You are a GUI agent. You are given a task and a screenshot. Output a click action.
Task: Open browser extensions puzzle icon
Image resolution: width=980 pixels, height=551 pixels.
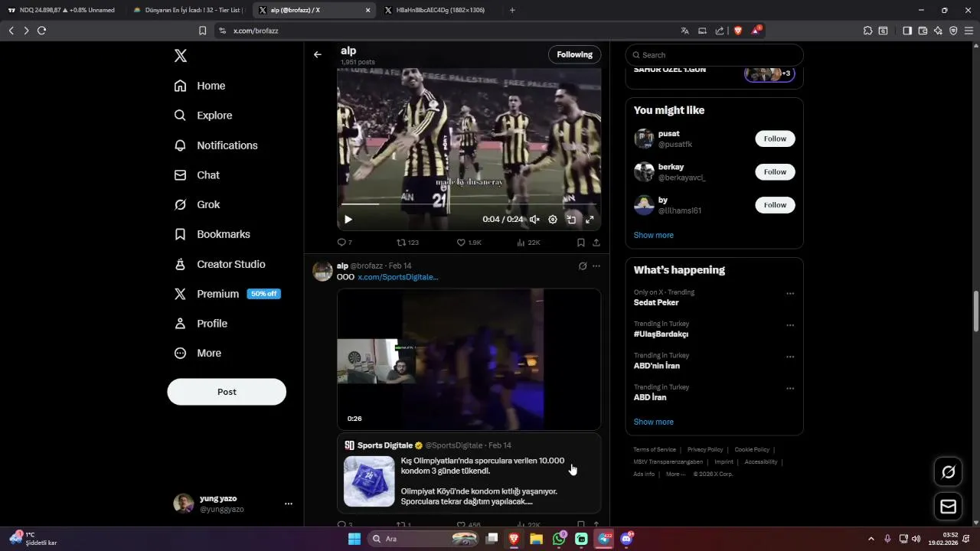coord(867,31)
